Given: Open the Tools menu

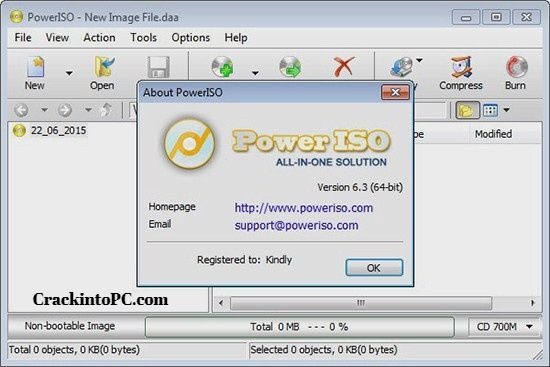Looking at the screenshot, I should tap(143, 38).
